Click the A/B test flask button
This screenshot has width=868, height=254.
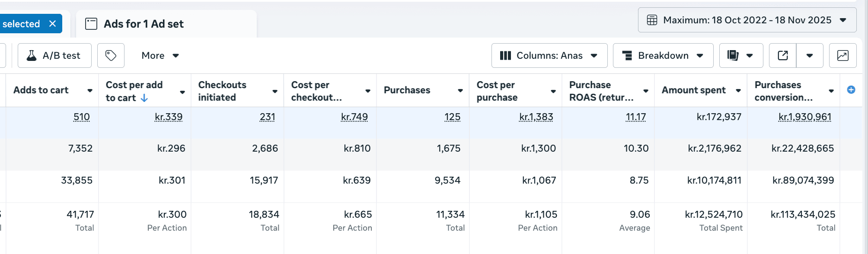[54, 56]
